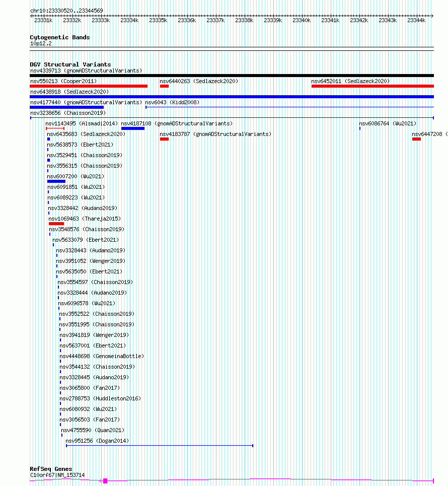
Task: Open nsv1069463 (Thareja2015) label
Action: tap(85, 219)
